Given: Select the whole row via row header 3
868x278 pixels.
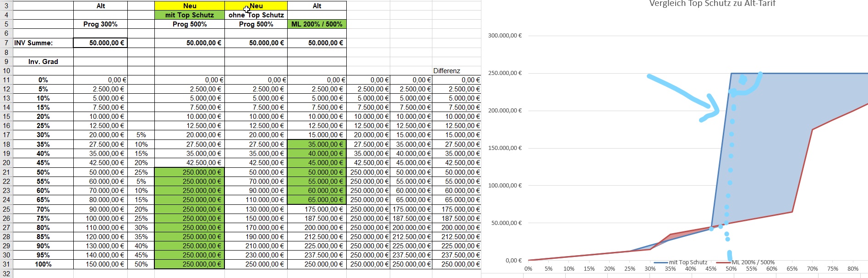Looking at the screenshot, I should tap(6, 6).
